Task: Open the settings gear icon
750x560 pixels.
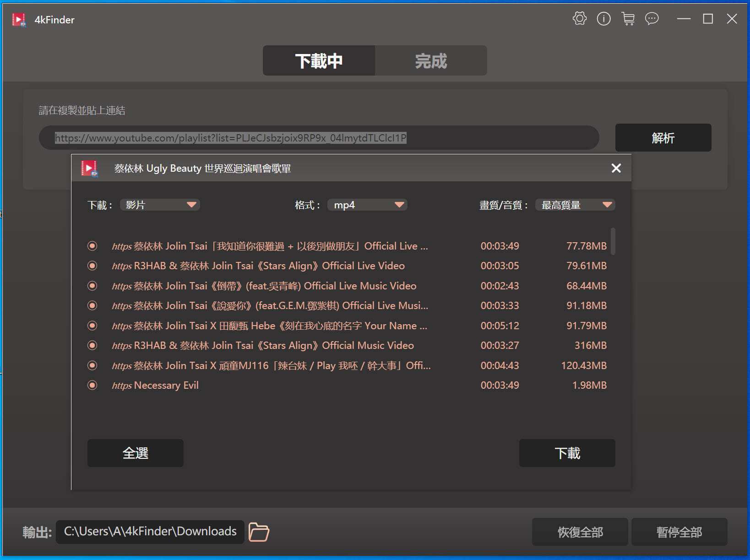Action: [x=579, y=19]
